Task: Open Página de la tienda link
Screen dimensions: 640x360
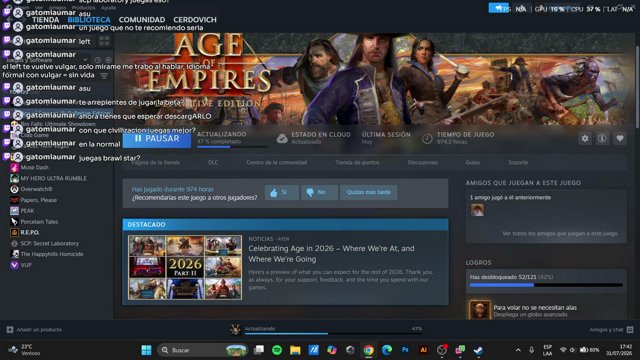Action: click(x=156, y=162)
